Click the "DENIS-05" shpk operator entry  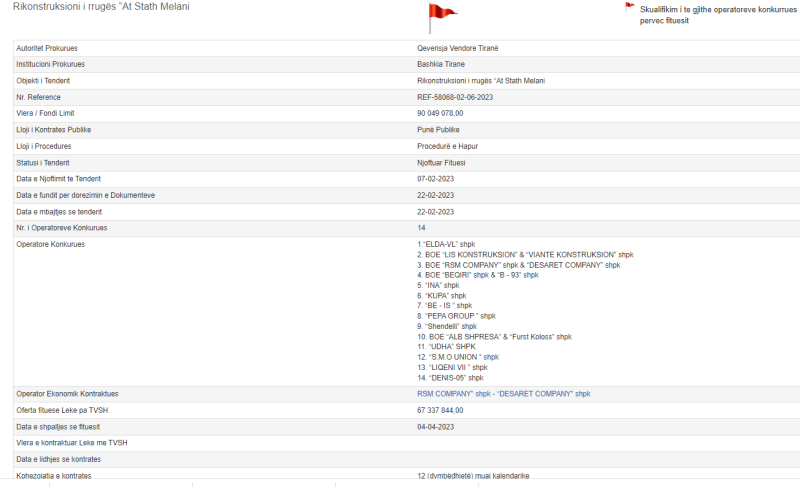450,378
